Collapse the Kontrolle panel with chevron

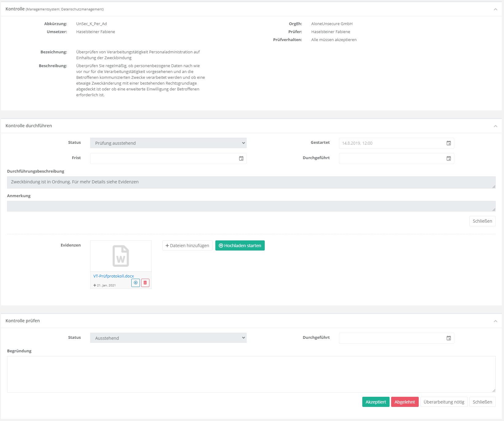pos(495,9)
